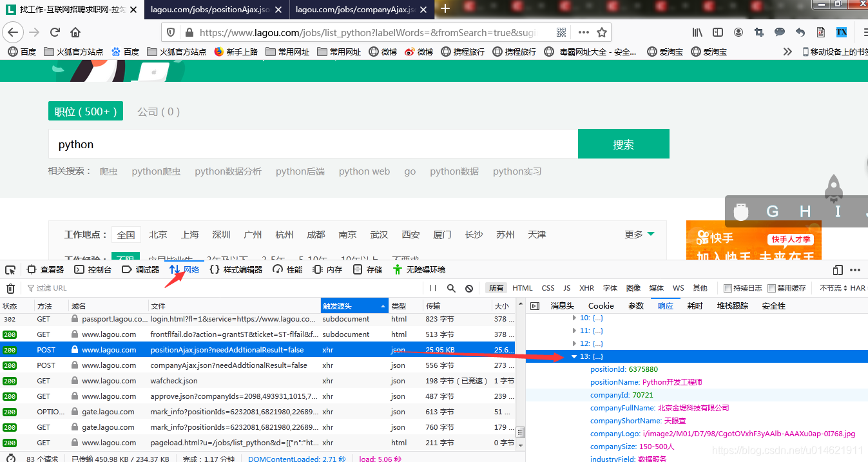Select the 公司 ( 0 ) results tab
This screenshot has width=868, height=462.
[x=159, y=111]
